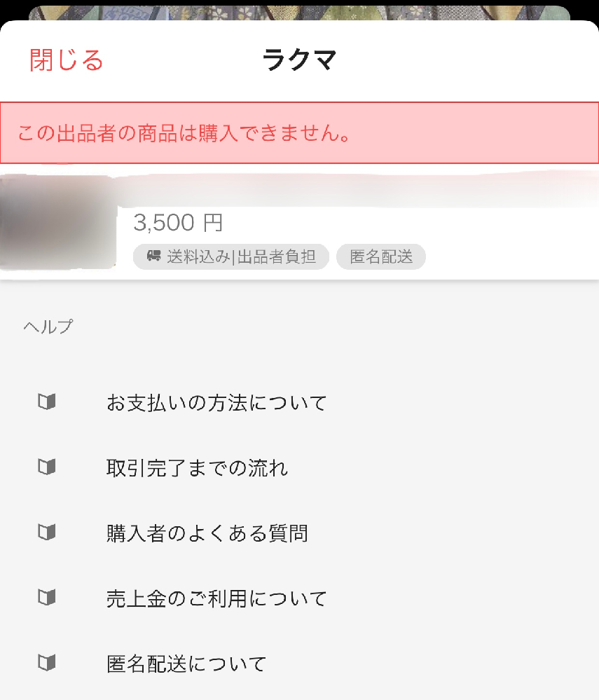This screenshot has height=700, width=599.
Task: Tap the book icon next to 売上金のご利用について
Action: 46,598
